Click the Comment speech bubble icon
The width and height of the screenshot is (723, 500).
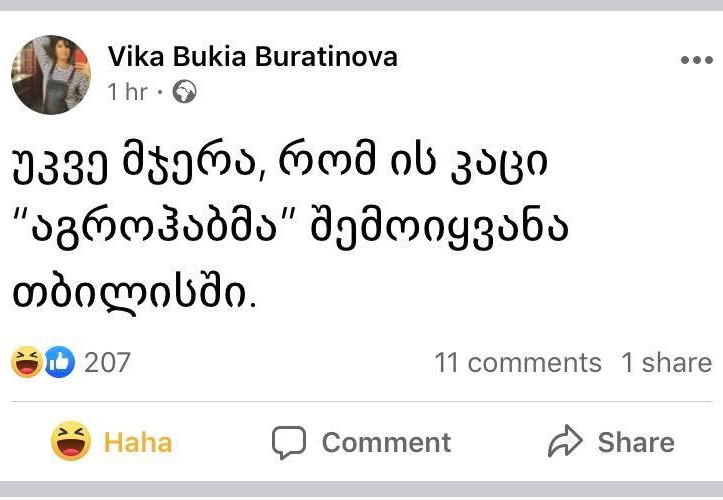click(289, 442)
